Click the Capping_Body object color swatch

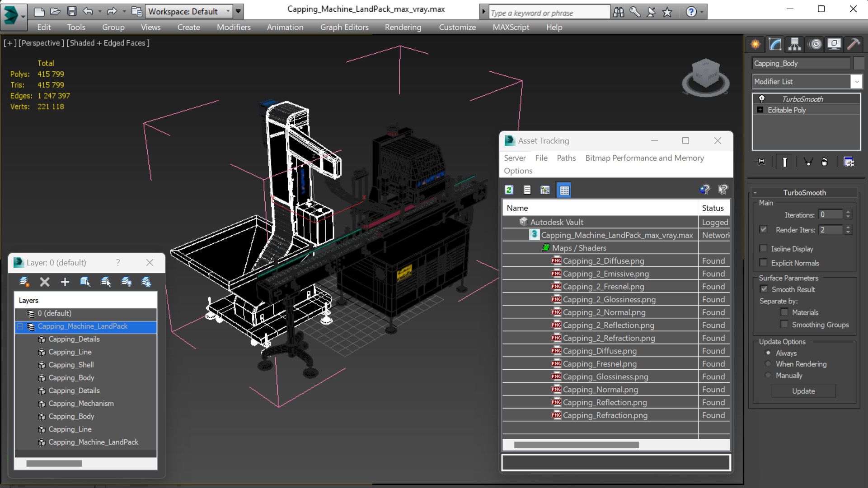tap(858, 63)
